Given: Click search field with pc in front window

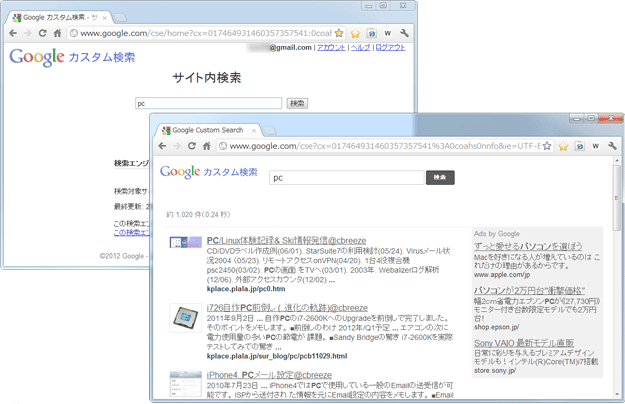Looking at the screenshot, I should [x=347, y=178].
